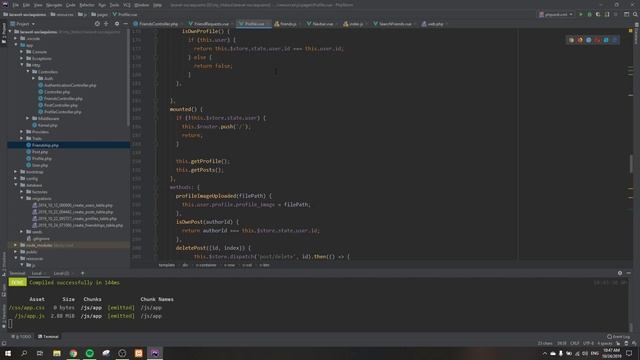Collapse the Controllers folder
640x360 pixels.
tap(28, 71)
